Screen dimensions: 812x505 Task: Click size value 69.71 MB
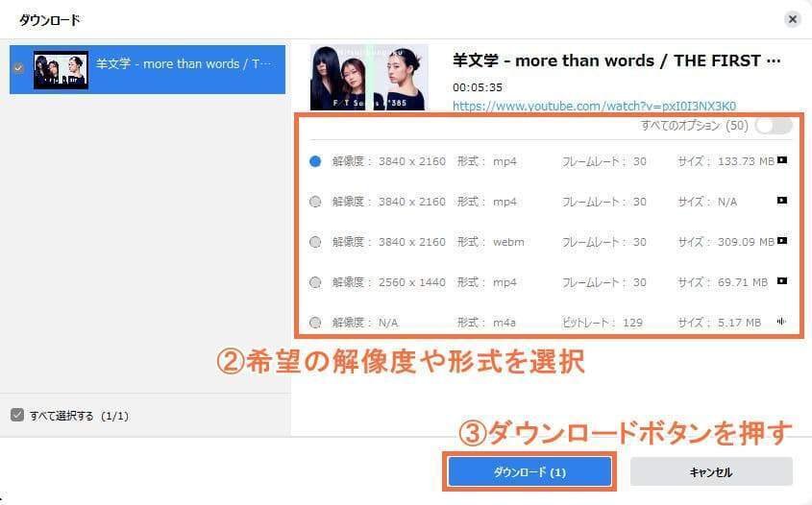point(743,282)
